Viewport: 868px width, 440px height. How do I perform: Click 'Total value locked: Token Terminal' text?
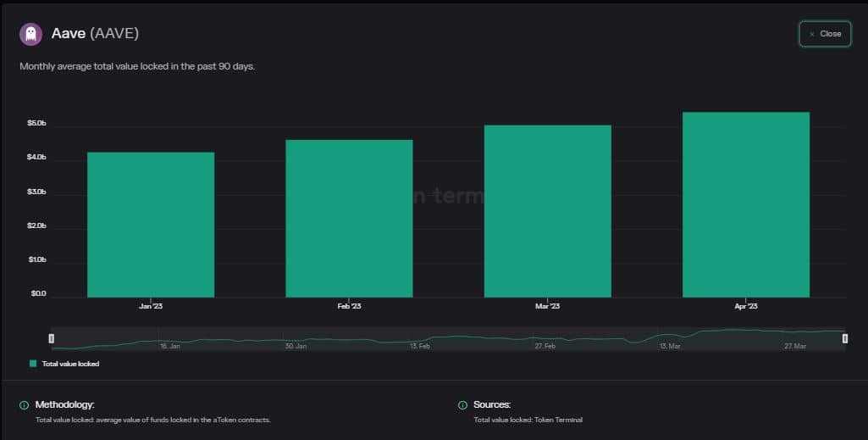click(x=528, y=420)
